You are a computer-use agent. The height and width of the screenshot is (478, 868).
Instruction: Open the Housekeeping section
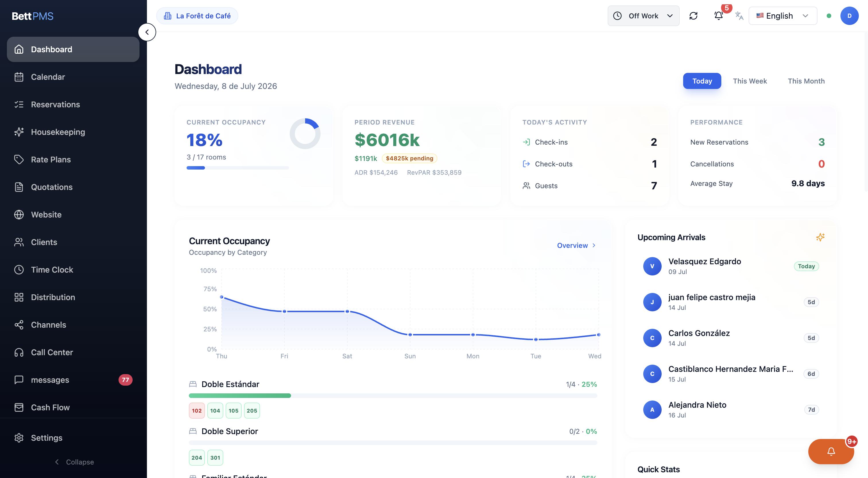(x=73, y=132)
